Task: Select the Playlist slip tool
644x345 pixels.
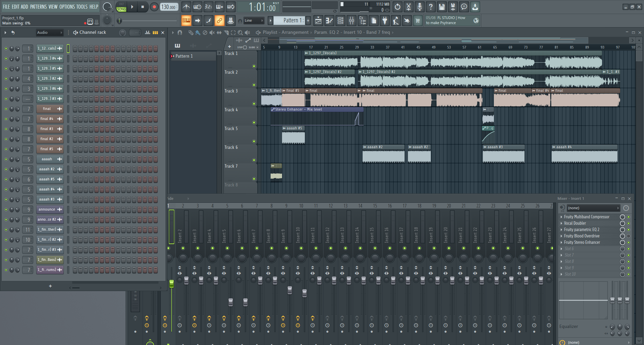Action: click(219, 33)
